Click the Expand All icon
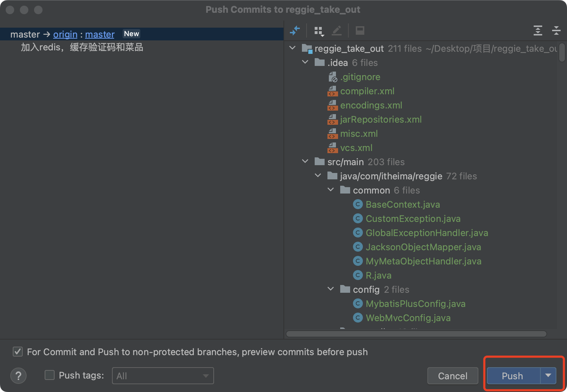 click(x=538, y=31)
